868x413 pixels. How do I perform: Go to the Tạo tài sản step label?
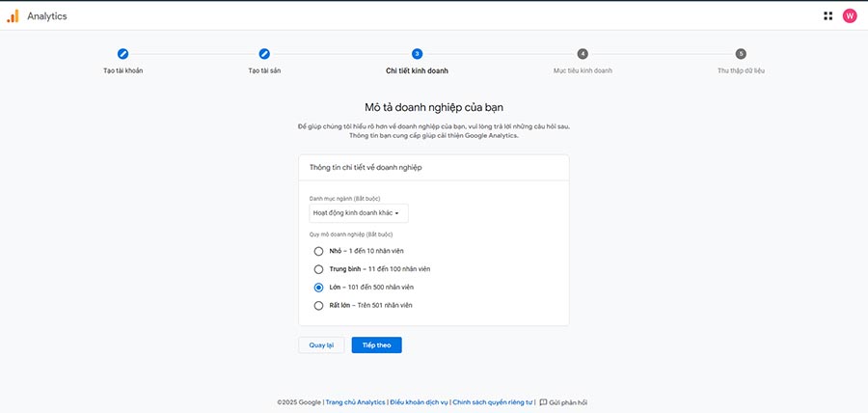click(x=264, y=70)
